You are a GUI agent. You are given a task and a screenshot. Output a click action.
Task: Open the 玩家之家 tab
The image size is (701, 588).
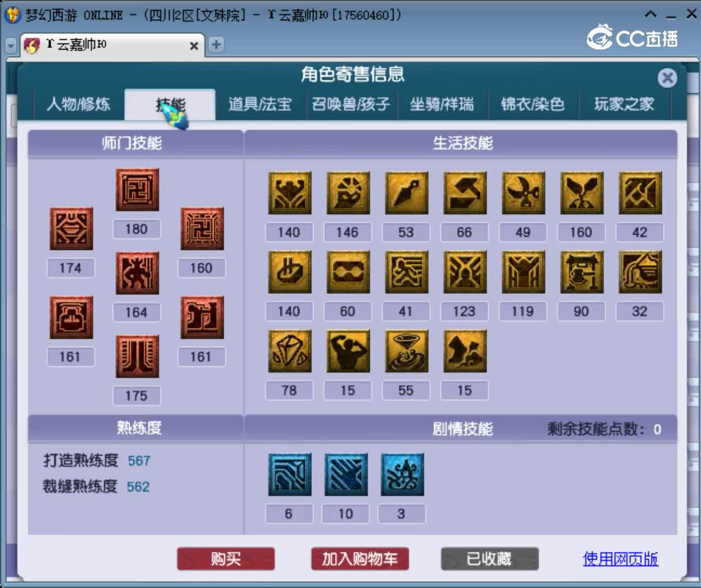tap(624, 104)
